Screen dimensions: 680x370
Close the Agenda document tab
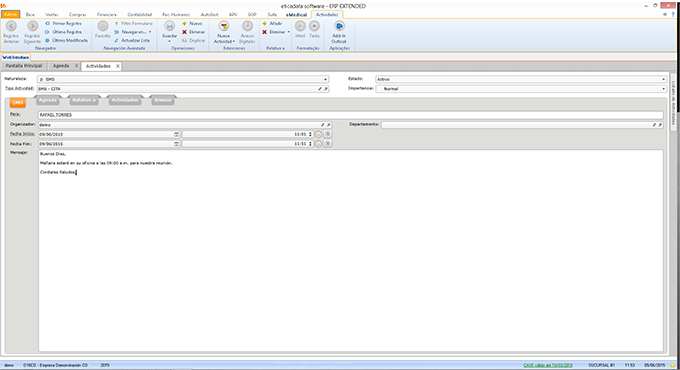click(77, 66)
